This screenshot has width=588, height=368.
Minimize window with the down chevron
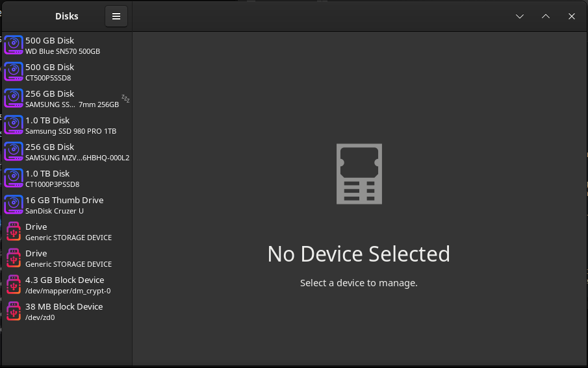[520, 16]
